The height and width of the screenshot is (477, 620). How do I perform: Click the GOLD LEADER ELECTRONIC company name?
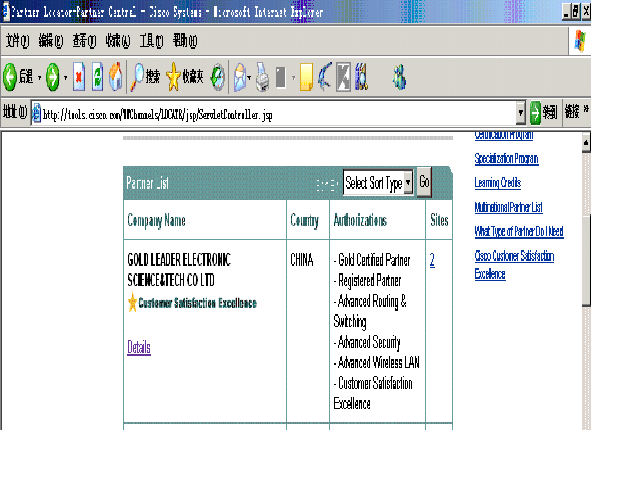[x=179, y=270]
